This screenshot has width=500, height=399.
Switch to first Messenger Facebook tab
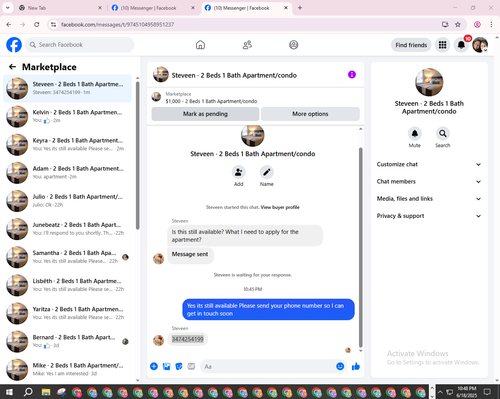(153, 8)
